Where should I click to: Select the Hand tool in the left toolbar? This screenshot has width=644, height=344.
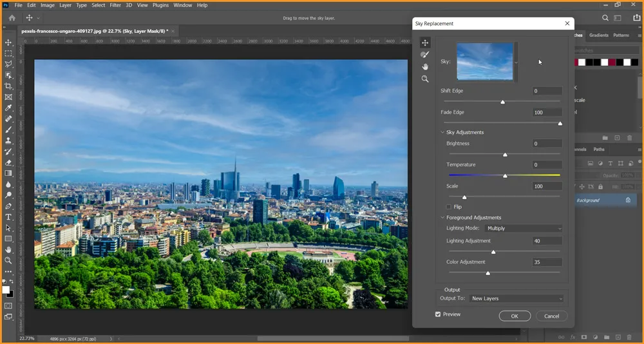(x=8, y=249)
